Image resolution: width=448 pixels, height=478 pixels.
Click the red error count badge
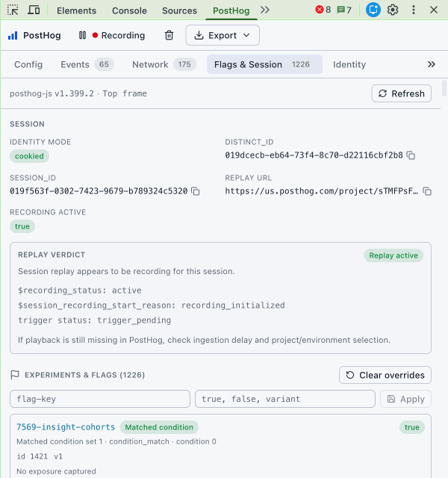323,10
